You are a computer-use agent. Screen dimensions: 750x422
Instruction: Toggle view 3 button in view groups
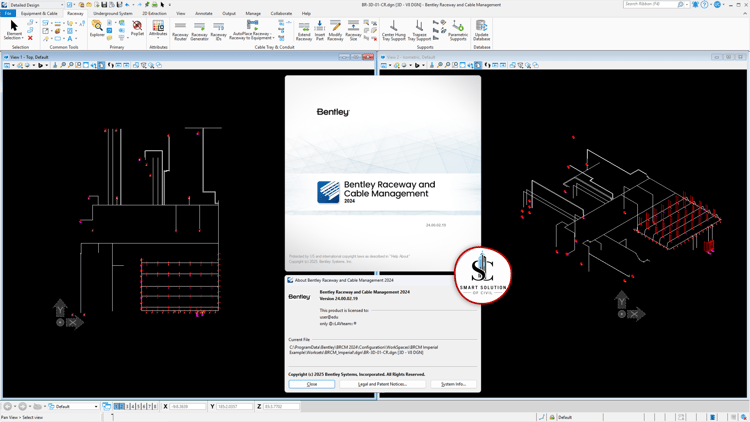point(128,406)
